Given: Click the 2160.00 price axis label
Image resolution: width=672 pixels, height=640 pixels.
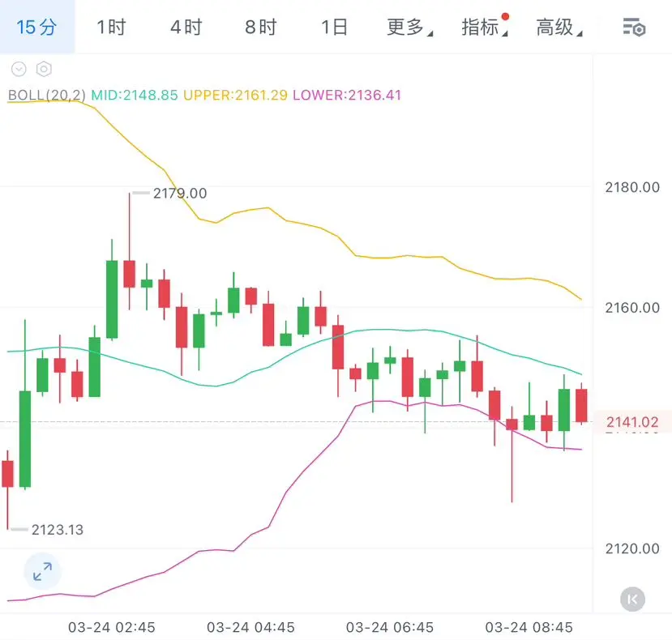Looking at the screenshot, I should tap(632, 308).
